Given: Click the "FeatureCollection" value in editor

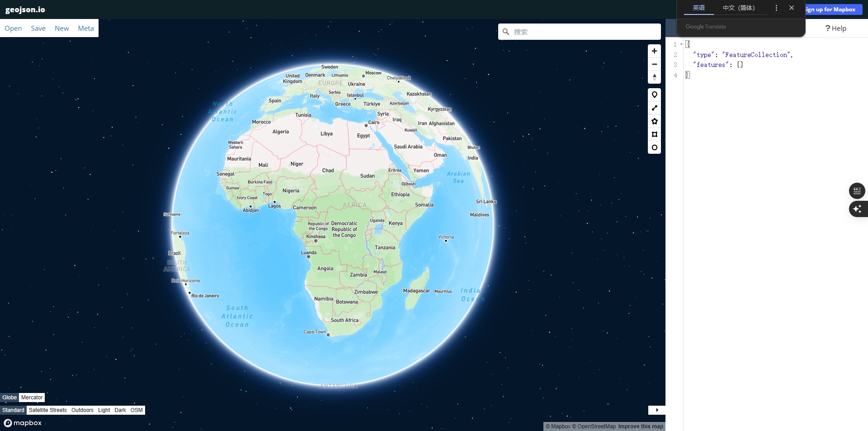Looking at the screenshot, I should 757,55.
